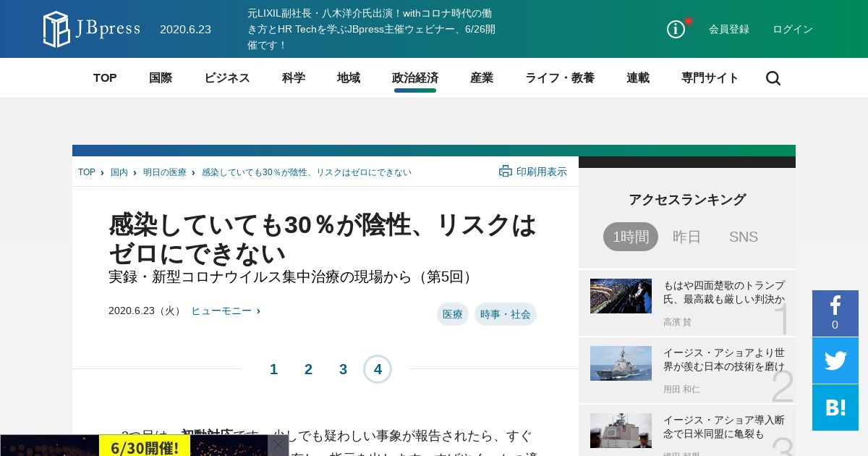Open the webinar announcement headline
The image size is (868, 456).
(x=372, y=29)
